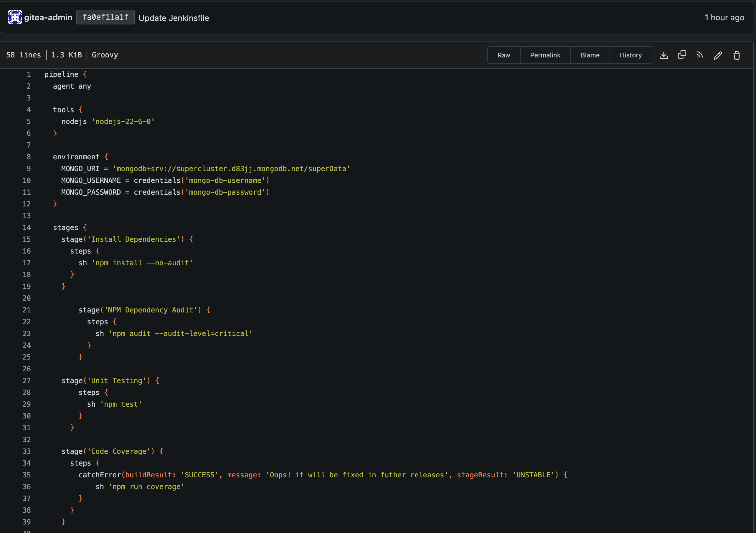Copy file content with the copy icon
The width and height of the screenshot is (756, 533).
pos(681,55)
